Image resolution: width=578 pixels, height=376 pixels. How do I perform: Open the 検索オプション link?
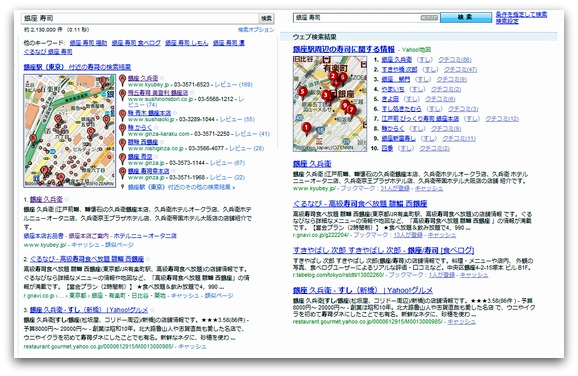pyautogui.click(x=256, y=29)
